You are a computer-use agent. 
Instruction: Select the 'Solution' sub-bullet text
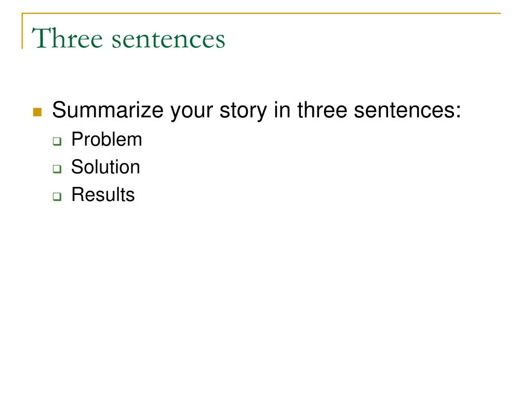(x=105, y=167)
